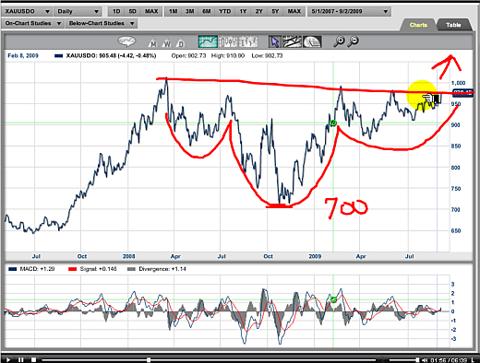The height and width of the screenshot is (363, 480).
Task: Select the Fibonacci arc drawing tool
Action: pyautogui.click(x=312, y=42)
